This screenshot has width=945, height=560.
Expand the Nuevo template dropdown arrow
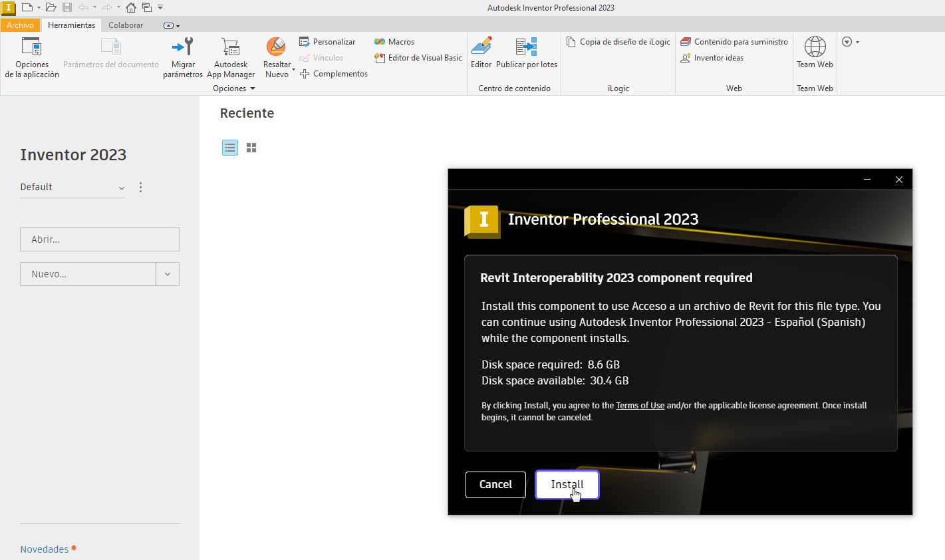168,274
